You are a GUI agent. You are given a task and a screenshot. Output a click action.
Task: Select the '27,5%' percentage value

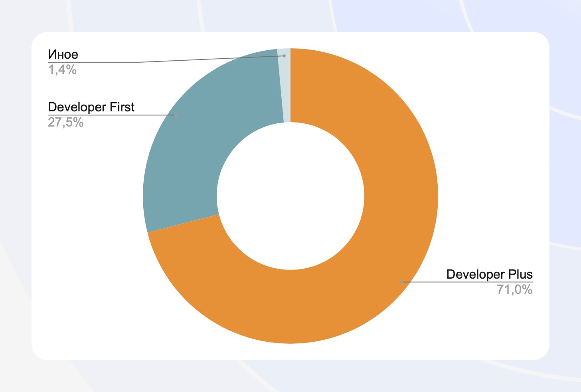[x=66, y=122]
